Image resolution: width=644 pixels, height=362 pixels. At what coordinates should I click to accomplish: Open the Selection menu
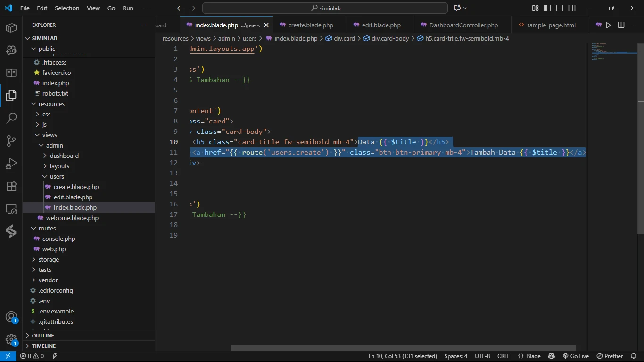67,8
